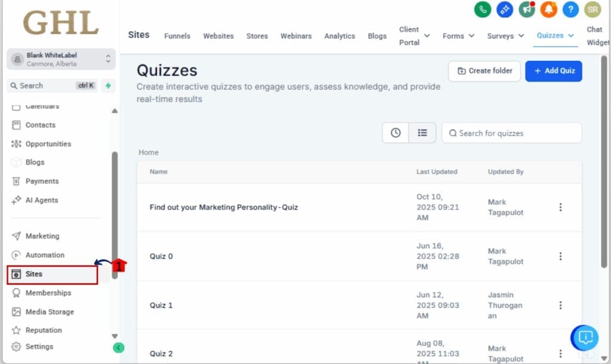Viewport: 611px width, 364px height.
Task: Switch to list view layout
Action: [422, 132]
